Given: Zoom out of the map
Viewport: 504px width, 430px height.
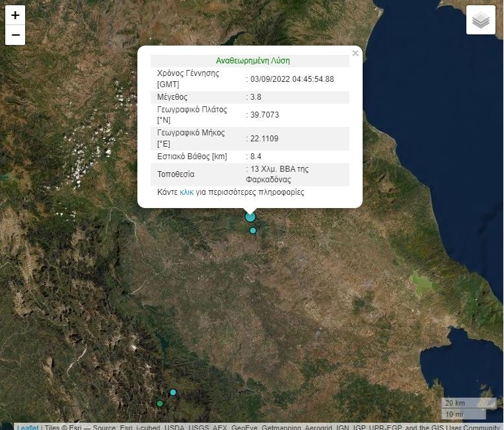Looking at the screenshot, I should (15, 35).
